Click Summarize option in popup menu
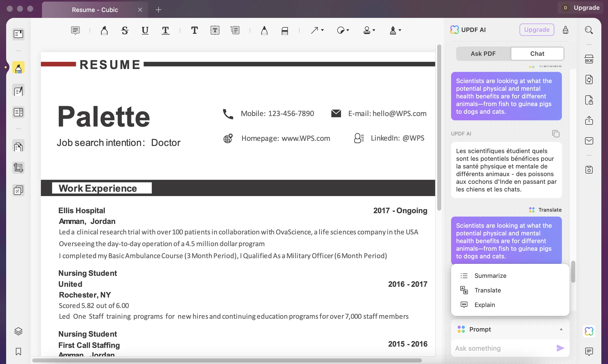This screenshot has width=608, height=364. coord(490,276)
